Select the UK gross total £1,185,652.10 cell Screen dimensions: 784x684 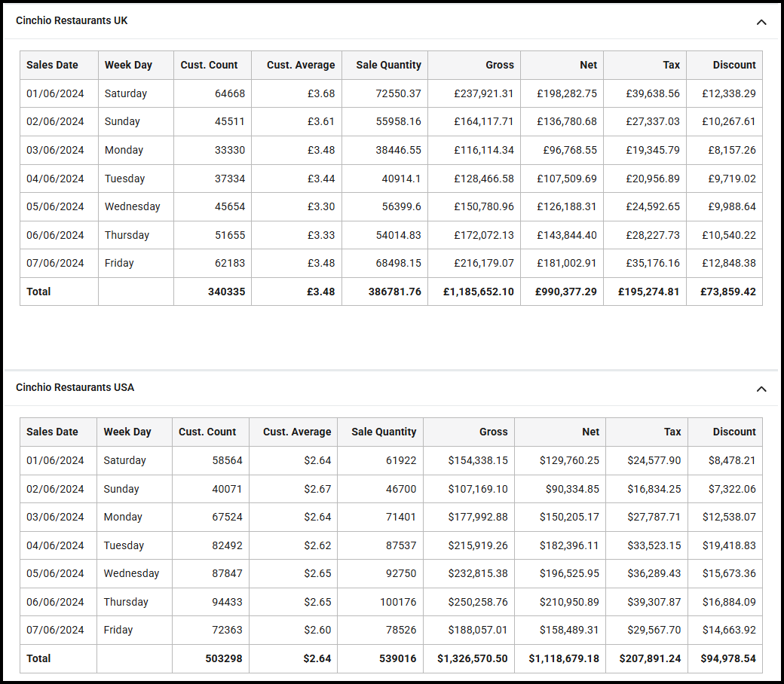(479, 292)
